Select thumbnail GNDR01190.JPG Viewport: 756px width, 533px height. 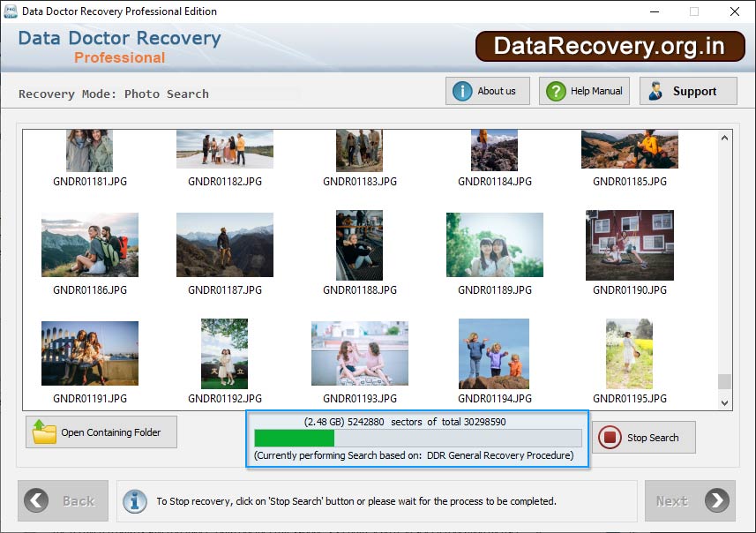(x=630, y=245)
